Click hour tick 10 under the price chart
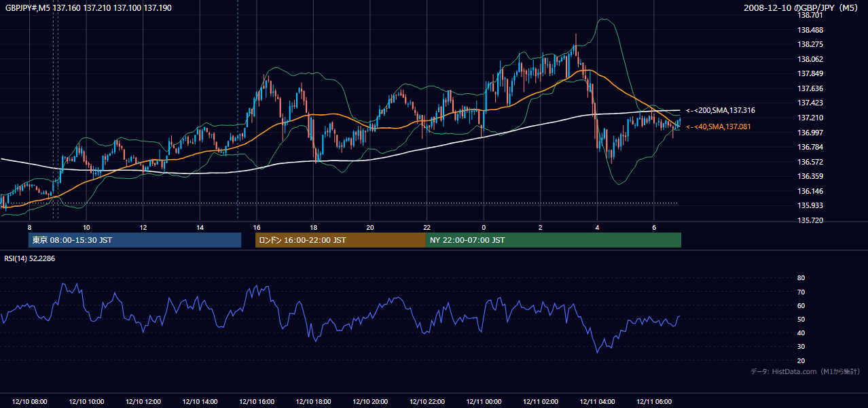868x408 pixels. tap(86, 227)
